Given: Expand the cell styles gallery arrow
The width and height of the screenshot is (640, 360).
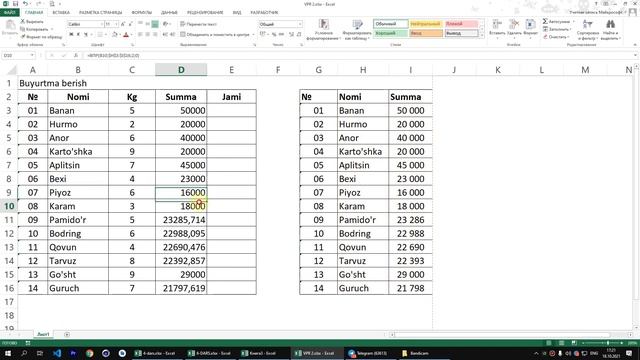Looking at the screenshot, I should 482,36.
